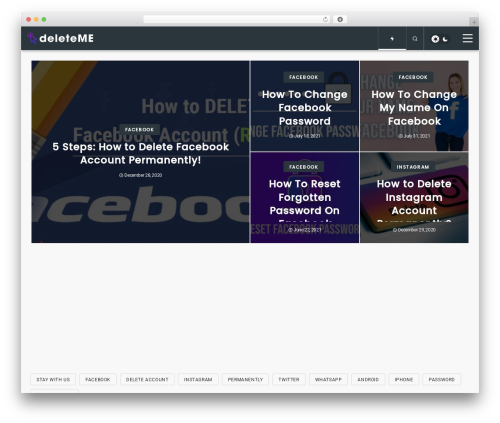
Task: Click the 'December 28, 2020' date
Action: [140, 175]
